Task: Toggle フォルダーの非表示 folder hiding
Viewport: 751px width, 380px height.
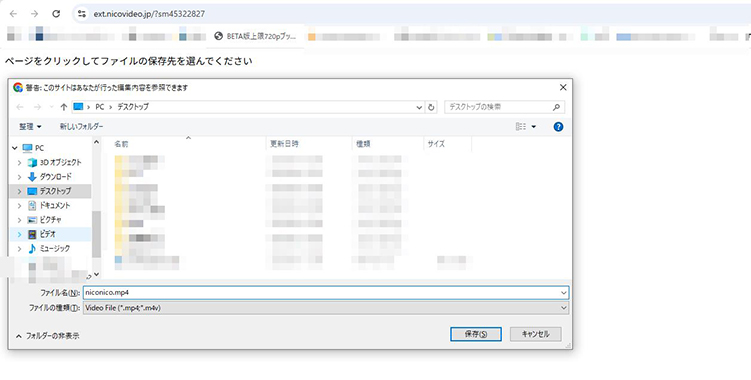Action: pyautogui.click(x=47, y=336)
